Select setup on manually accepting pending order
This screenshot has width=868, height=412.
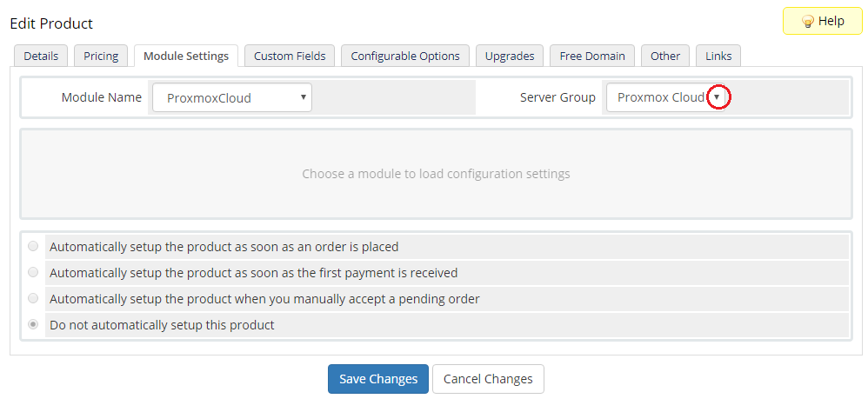coord(33,298)
